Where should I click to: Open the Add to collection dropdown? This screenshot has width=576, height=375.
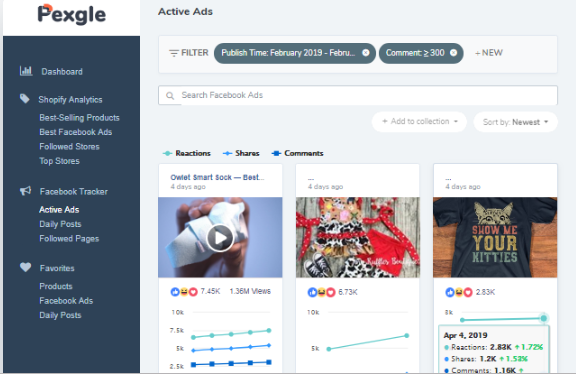coord(420,122)
